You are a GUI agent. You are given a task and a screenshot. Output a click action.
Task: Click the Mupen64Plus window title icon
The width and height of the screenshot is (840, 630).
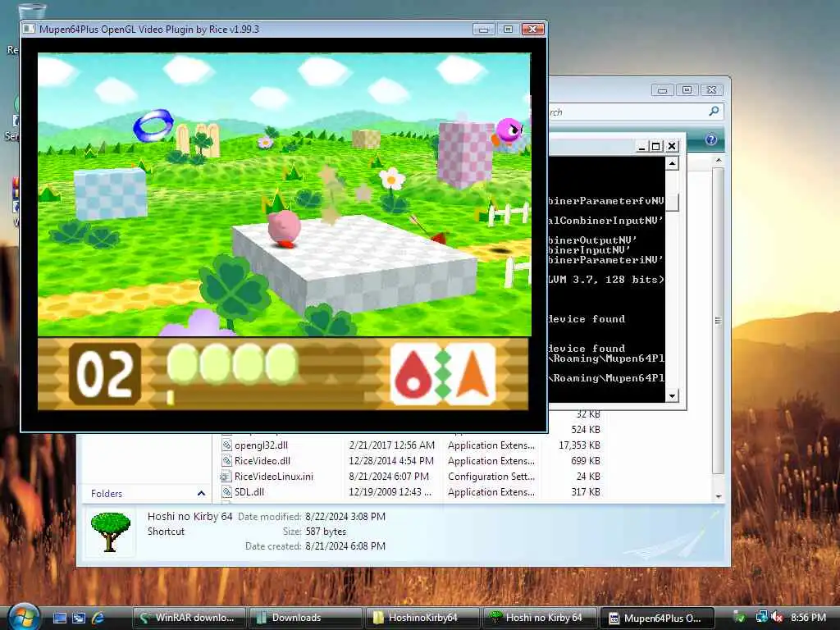pyautogui.click(x=29, y=29)
